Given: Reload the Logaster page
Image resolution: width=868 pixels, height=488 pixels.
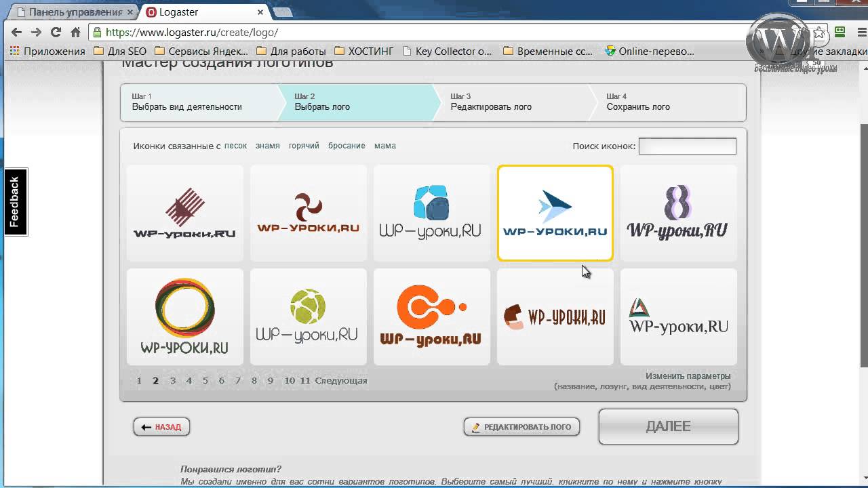Looking at the screenshot, I should (x=56, y=32).
